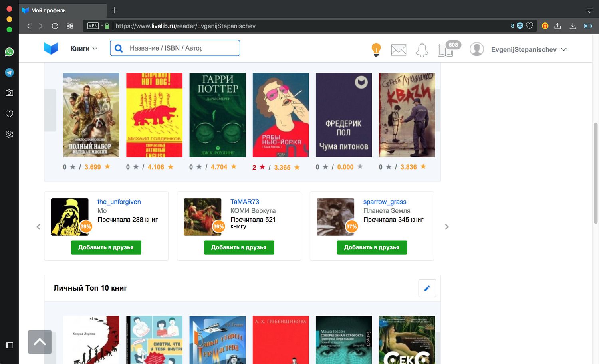Open the messages envelope icon

coord(399,50)
